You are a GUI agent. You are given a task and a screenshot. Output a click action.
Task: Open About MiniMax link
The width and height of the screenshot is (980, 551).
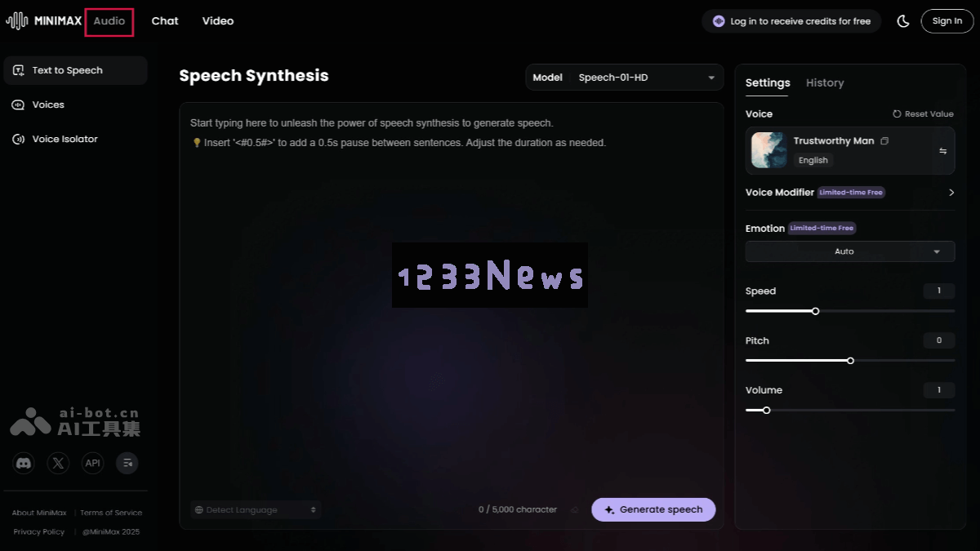tap(41, 513)
